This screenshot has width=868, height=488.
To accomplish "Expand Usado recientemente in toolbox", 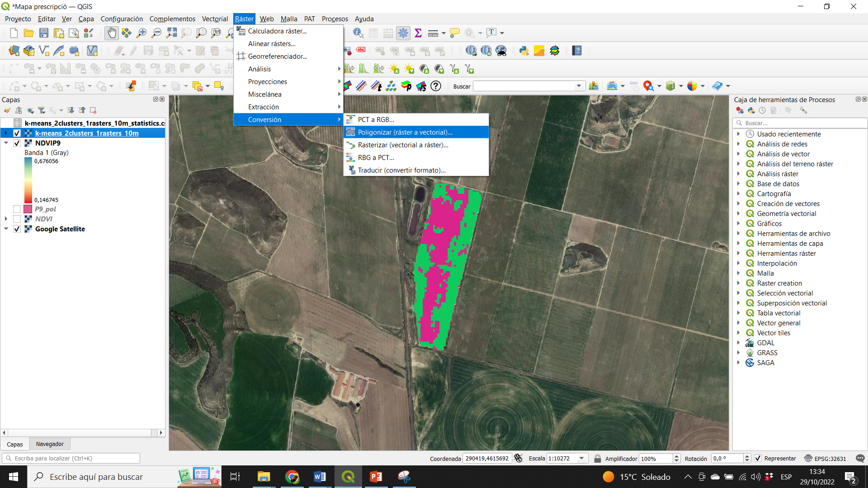I will pyautogui.click(x=739, y=134).
